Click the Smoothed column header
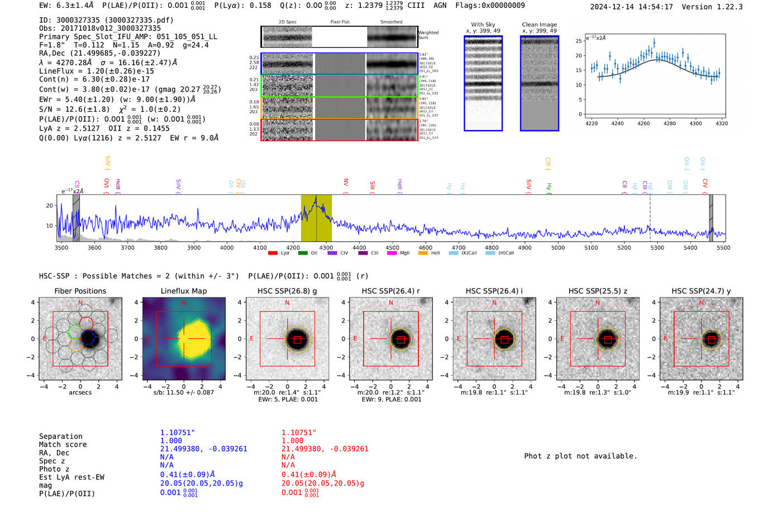Viewport: 782px width, 532px height. click(391, 22)
